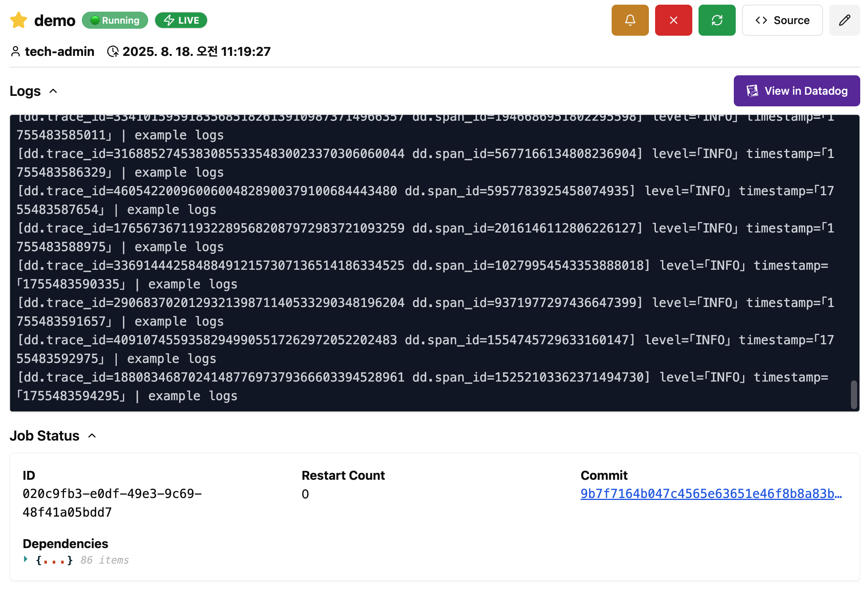
Task: Click the job ID 020c9fb3-e0df value
Action: tap(112, 503)
